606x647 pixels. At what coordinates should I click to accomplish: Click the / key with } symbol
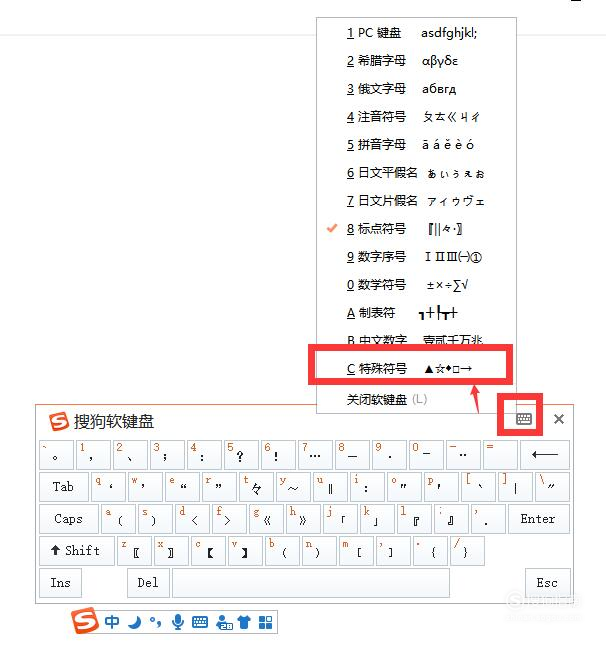tap(468, 550)
